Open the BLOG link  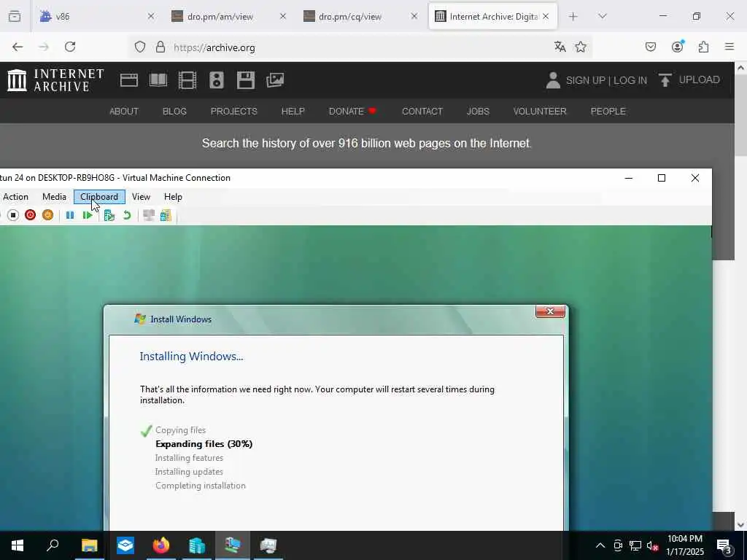click(174, 112)
